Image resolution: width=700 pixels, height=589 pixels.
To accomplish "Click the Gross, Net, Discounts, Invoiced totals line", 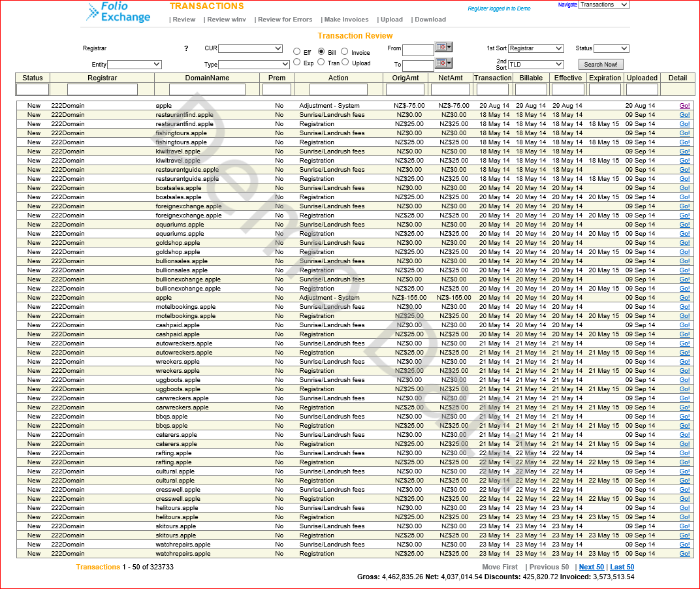I will click(496, 577).
